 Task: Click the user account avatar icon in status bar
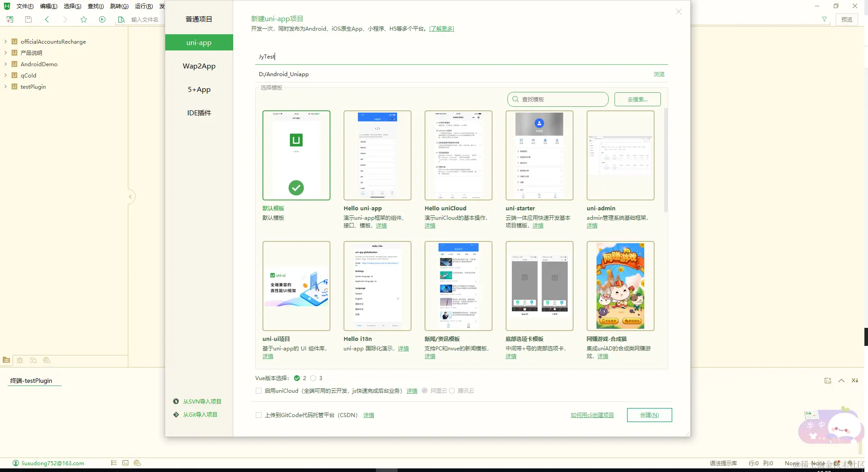(16, 463)
